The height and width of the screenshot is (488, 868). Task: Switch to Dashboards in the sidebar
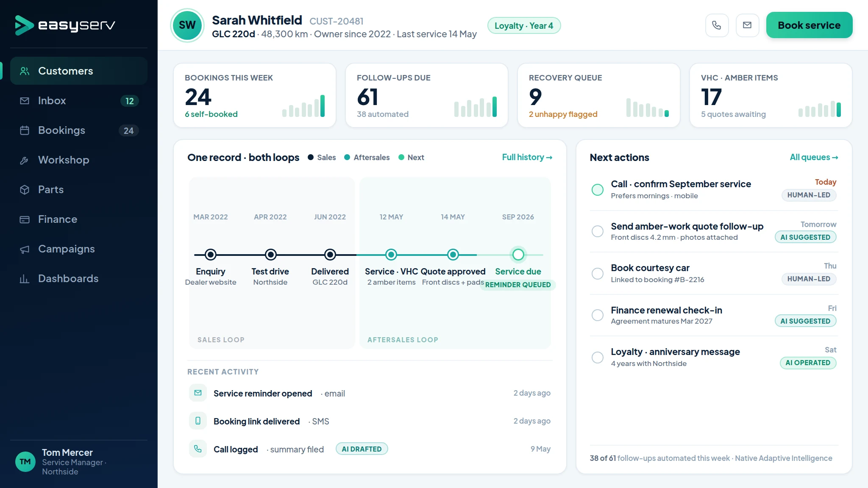(x=79, y=279)
